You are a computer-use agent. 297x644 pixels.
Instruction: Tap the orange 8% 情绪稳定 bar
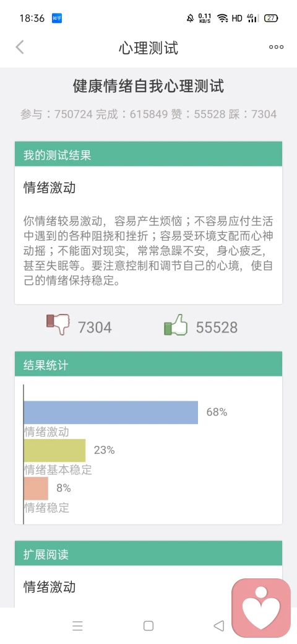pos(36,489)
